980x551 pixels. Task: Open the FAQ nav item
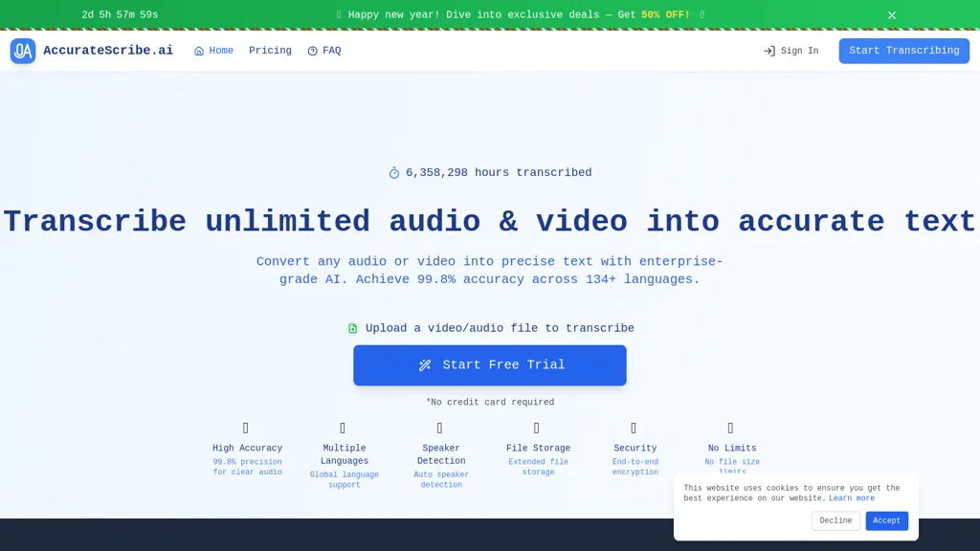(324, 51)
